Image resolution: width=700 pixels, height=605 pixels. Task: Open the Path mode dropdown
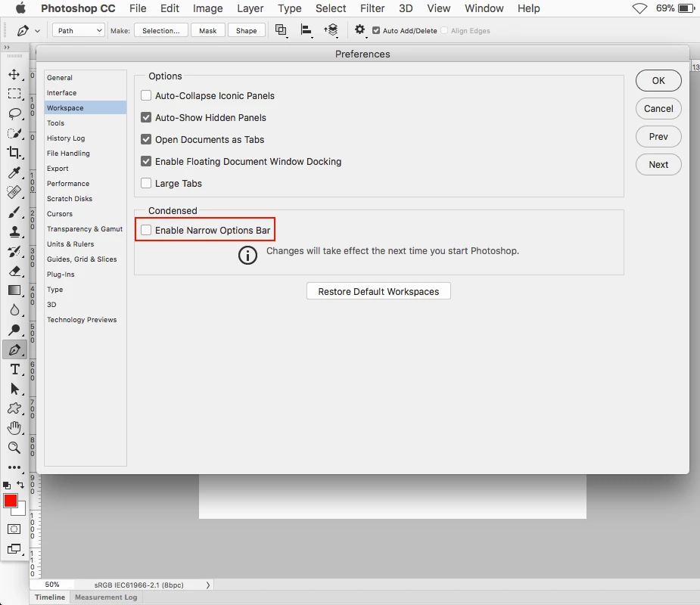pos(79,30)
